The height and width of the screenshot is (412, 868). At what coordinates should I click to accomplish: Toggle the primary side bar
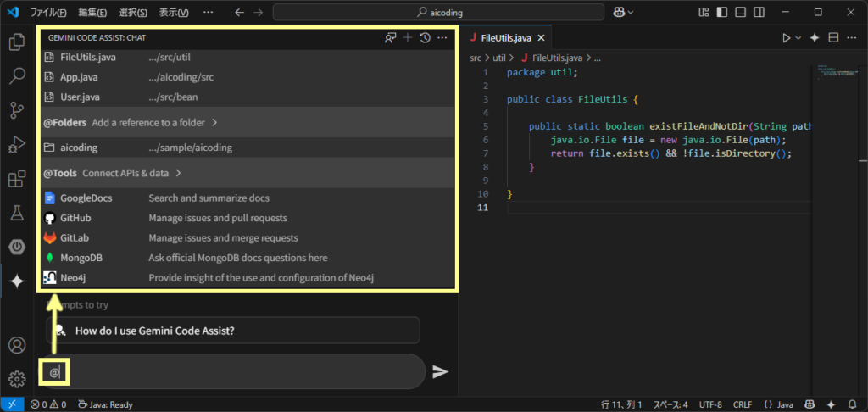(722, 12)
